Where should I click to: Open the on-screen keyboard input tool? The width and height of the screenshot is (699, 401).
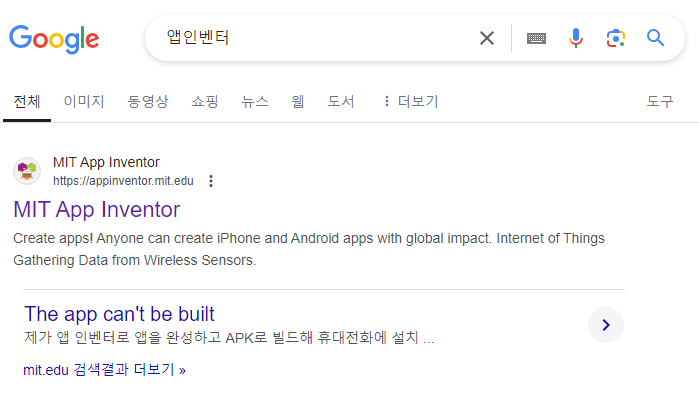(537, 38)
